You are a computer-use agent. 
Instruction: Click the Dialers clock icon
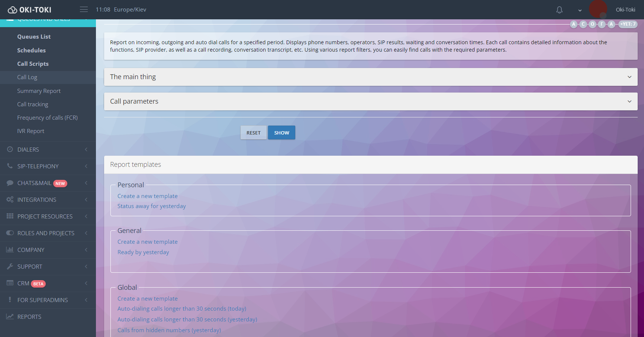pos(10,149)
